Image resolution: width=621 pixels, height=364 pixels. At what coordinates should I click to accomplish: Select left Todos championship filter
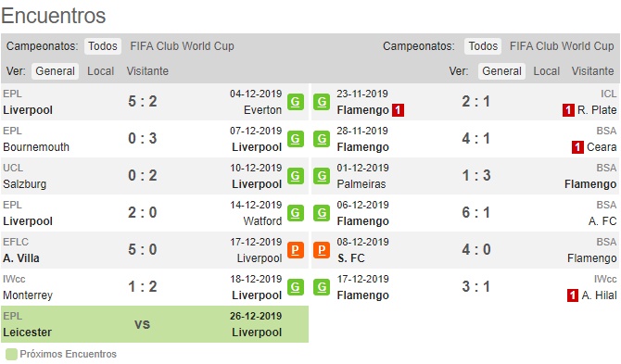coord(103,46)
